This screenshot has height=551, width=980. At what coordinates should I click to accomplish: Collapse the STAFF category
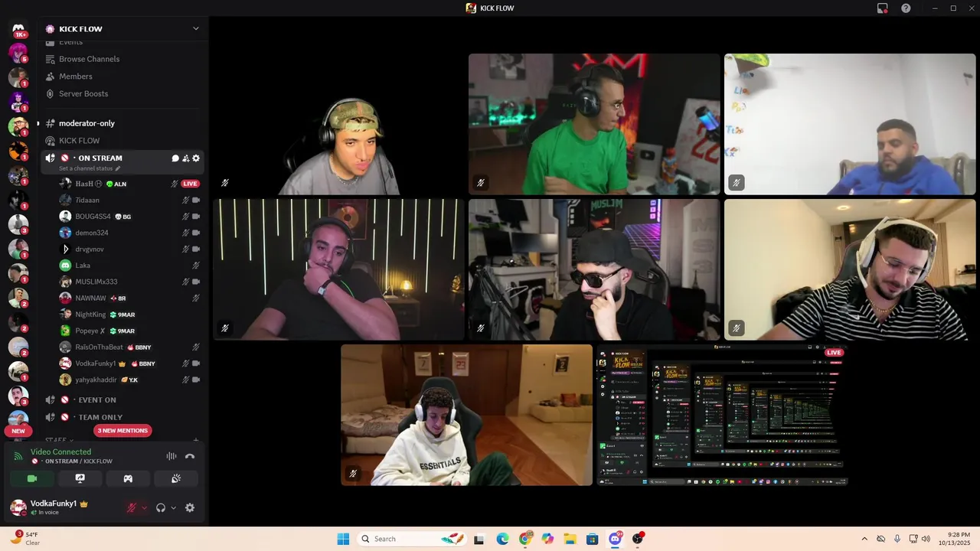(x=59, y=440)
